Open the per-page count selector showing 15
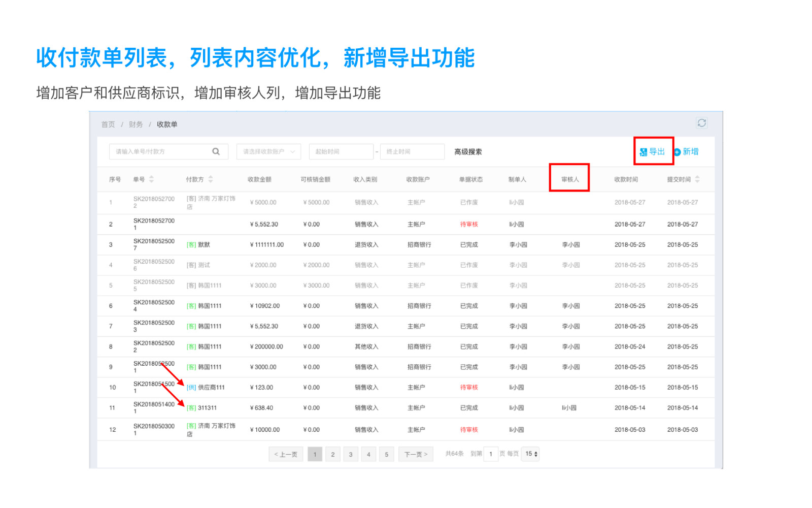The height and width of the screenshot is (508, 812). tap(531, 454)
